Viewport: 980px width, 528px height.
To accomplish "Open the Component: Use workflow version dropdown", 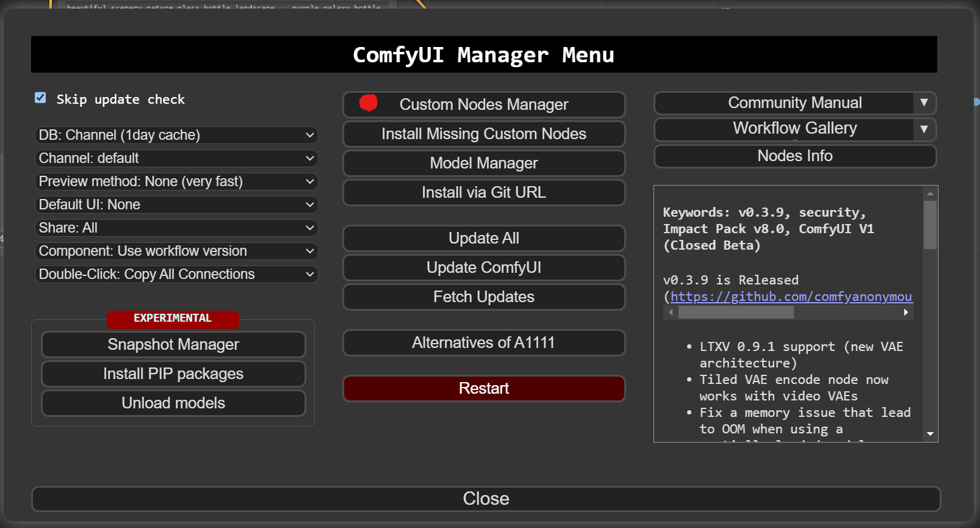I will [x=176, y=251].
